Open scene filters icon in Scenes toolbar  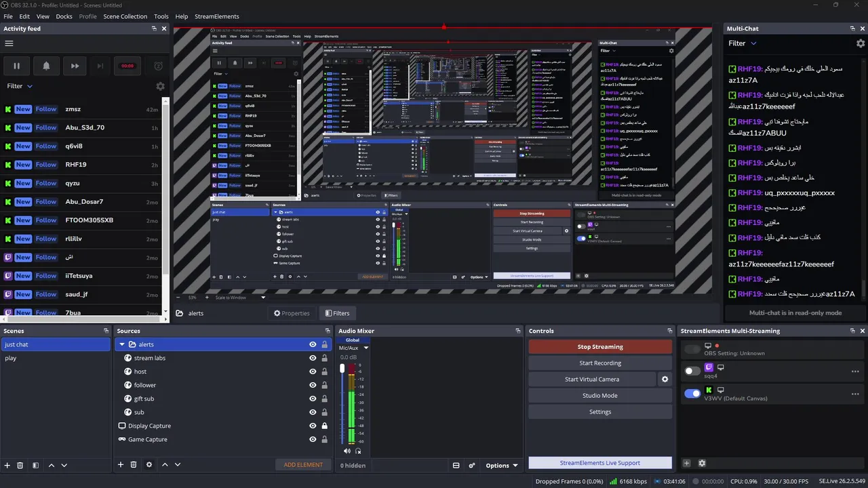tap(35, 465)
